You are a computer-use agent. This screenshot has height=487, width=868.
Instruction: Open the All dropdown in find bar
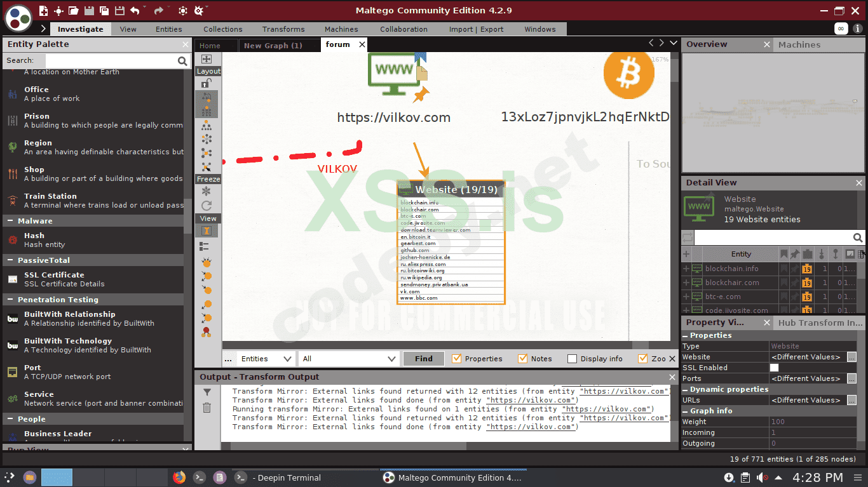[349, 359]
